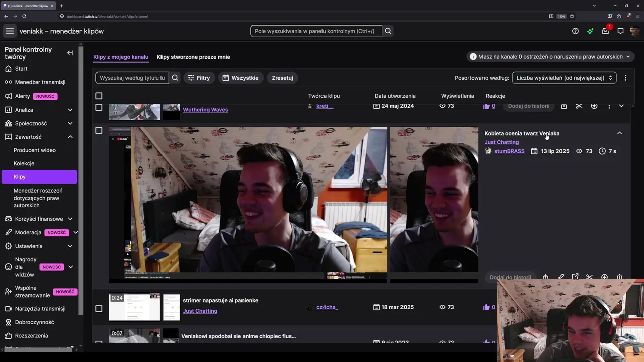This screenshot has height=362, width=644.
Task: Switch to Klipy z mojego kanału tab
Action: [x=121, y=57]
